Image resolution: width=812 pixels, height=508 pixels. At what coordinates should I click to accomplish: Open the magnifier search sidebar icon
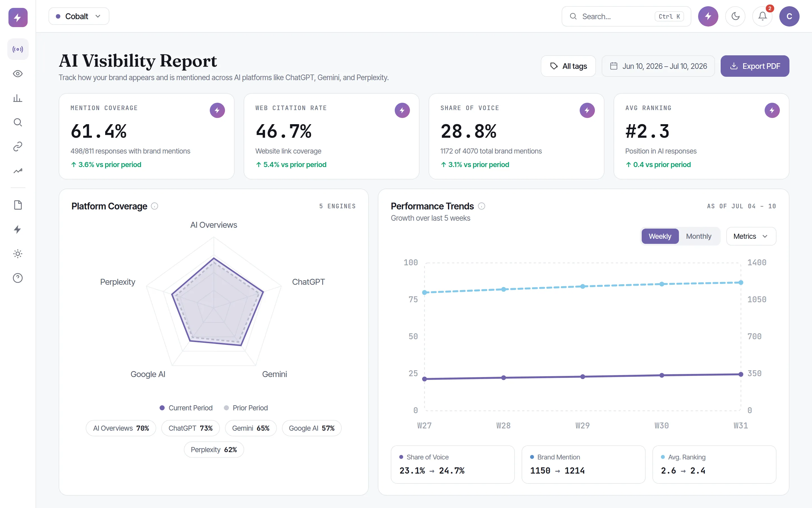pyautogui.click(x=18, y=122)
